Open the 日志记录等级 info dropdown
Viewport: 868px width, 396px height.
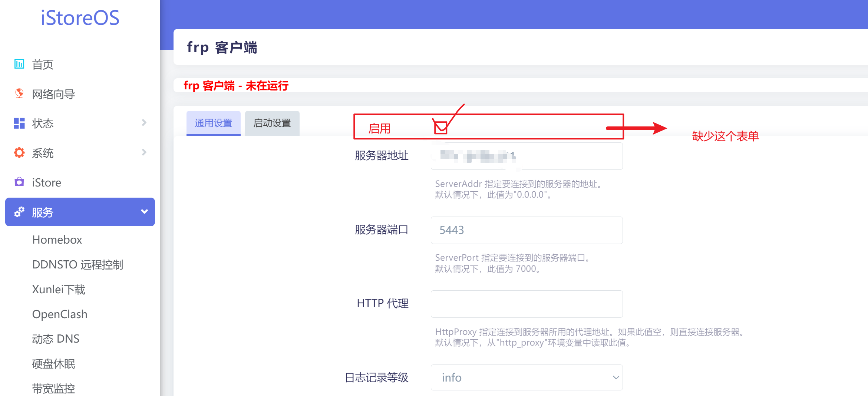coord(527,377)
